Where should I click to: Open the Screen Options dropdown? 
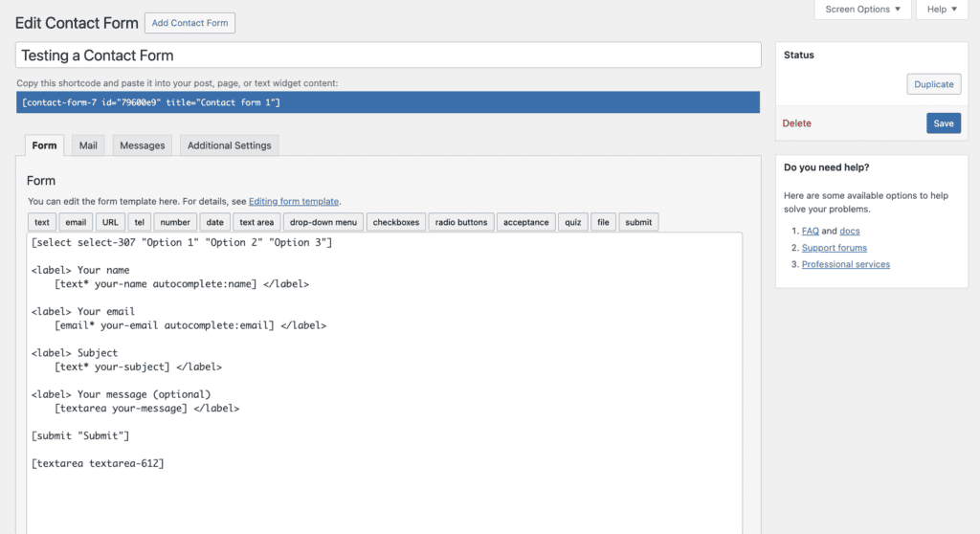862,10
